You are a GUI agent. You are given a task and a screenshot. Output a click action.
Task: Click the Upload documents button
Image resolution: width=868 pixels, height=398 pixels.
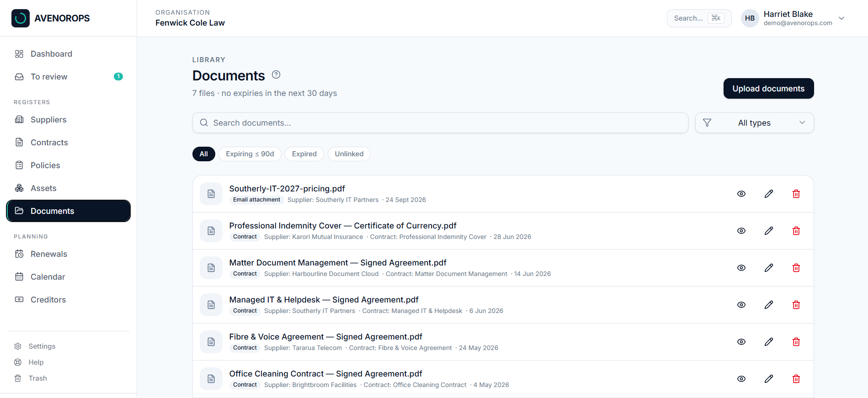point(769,89)
